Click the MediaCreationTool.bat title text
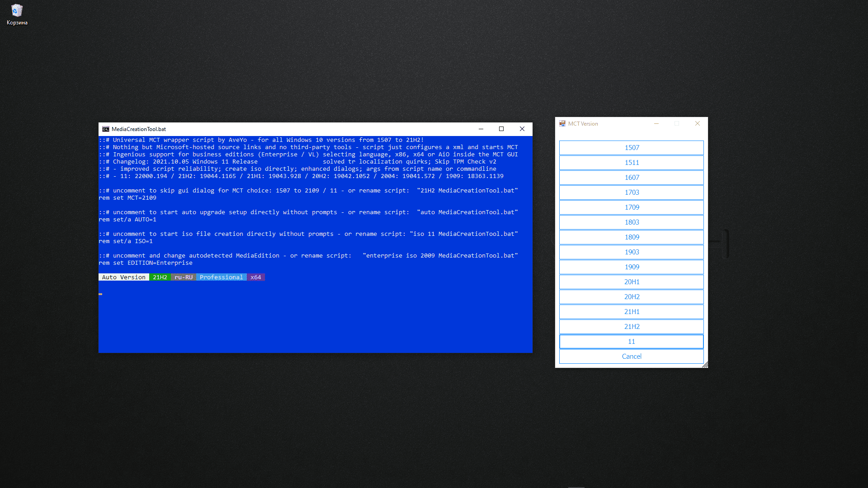Screen dimensions: 868x488 [139, 129]
